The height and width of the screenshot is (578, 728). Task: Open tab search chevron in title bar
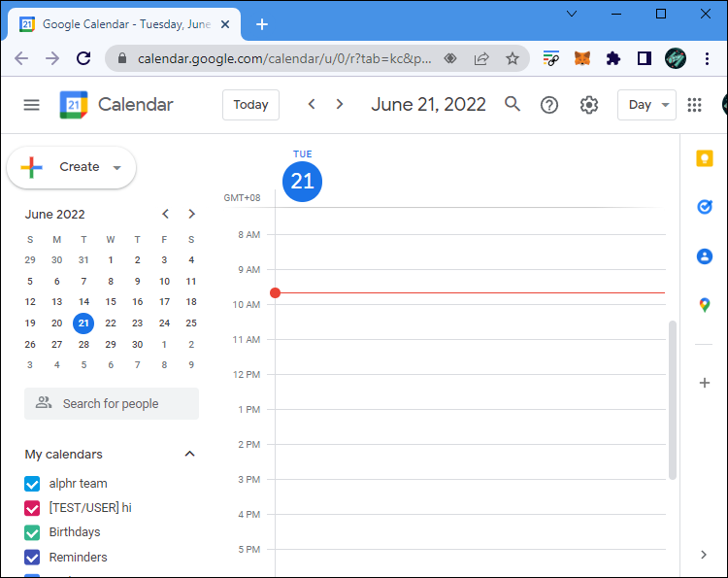click(572, 14)
